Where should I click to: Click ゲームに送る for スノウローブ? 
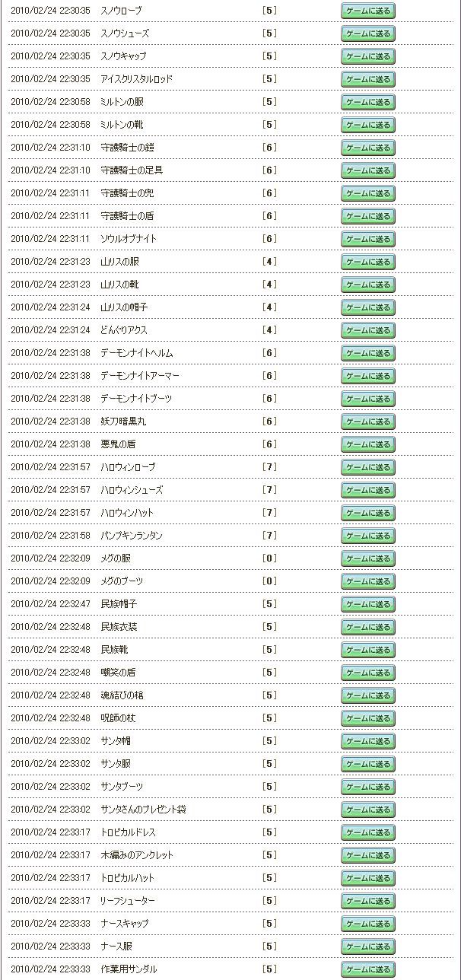coord(368,11)
